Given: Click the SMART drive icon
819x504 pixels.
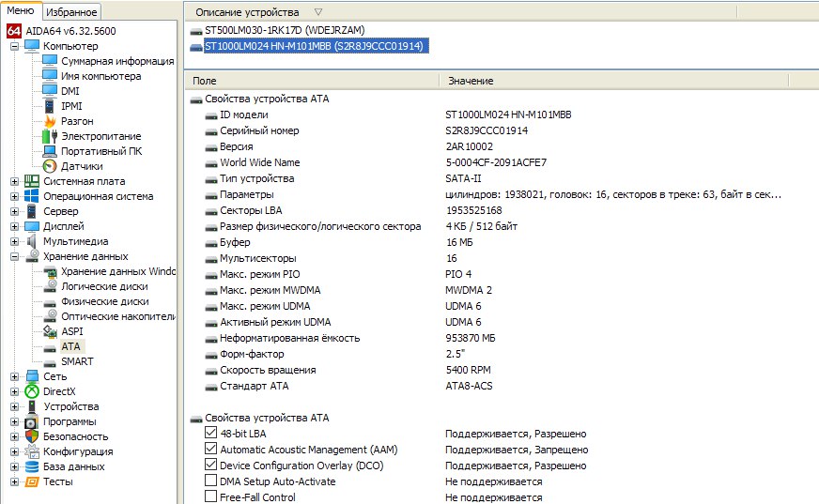Looking at the screenshot, I should click(50, 362).
